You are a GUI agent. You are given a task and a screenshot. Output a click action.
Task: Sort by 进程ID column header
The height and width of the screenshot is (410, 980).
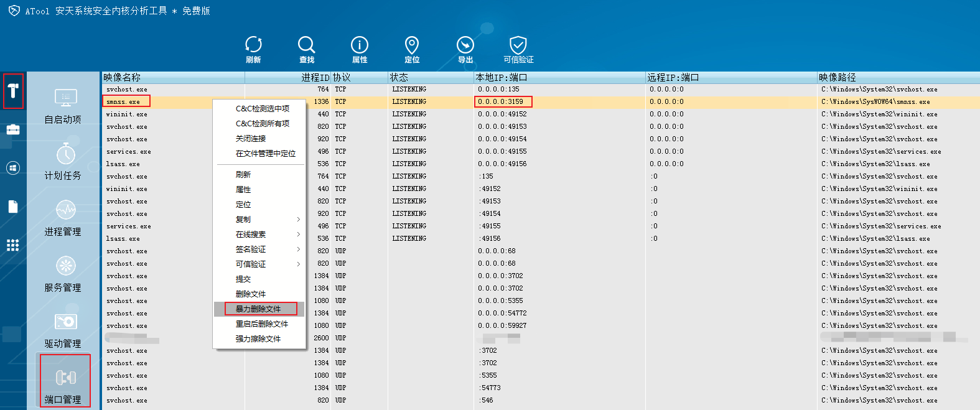click(x=288, y=78)
